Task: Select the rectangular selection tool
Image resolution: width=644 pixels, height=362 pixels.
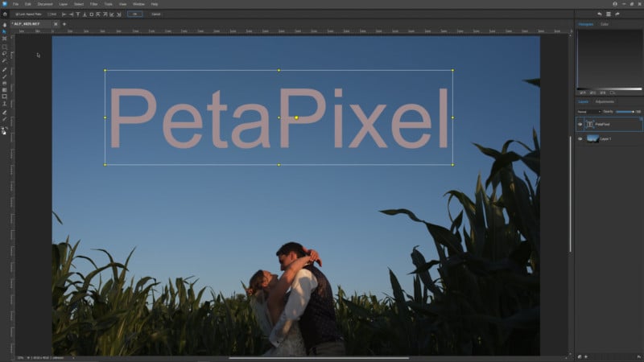Action: 5,47
